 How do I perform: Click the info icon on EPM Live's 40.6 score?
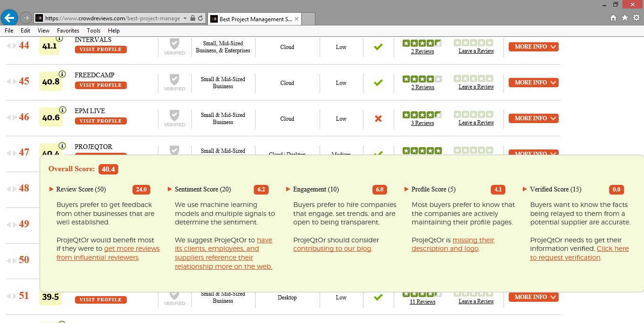pos(62,110)
